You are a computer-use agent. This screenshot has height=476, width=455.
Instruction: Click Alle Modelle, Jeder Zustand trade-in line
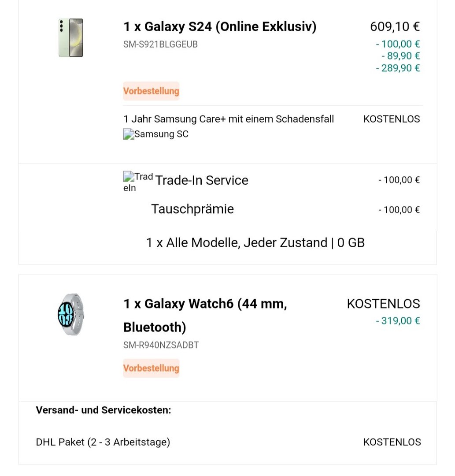pyautogui.click(x=255, y=243)
